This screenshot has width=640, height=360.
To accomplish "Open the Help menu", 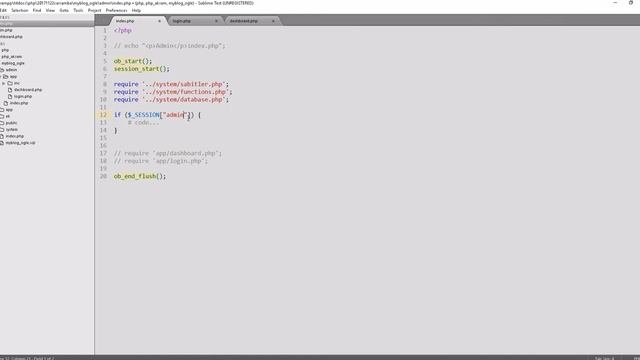I will (136, 10).
